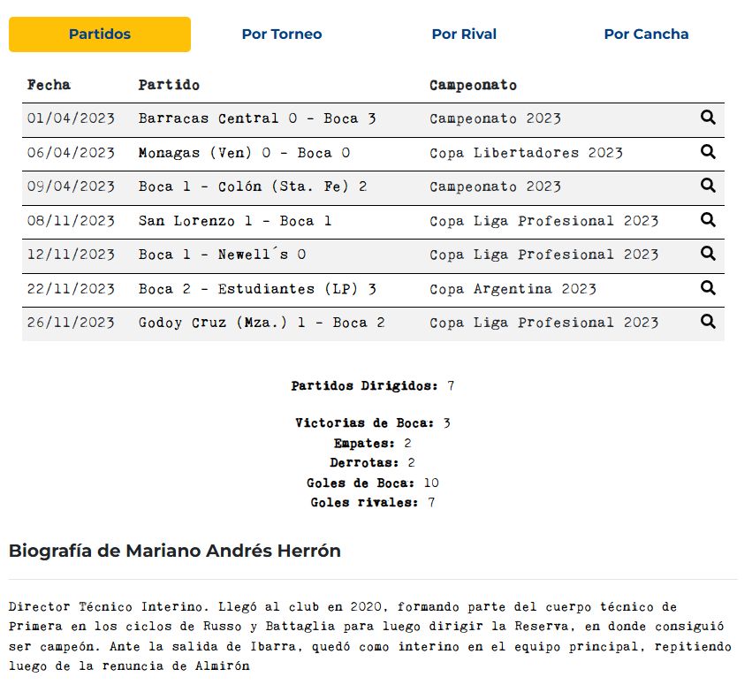Click match text Boca 1 - Colón (Sta. Fe) 2
This screenshot has width=752, height=700.
click(x=253, y=186)
